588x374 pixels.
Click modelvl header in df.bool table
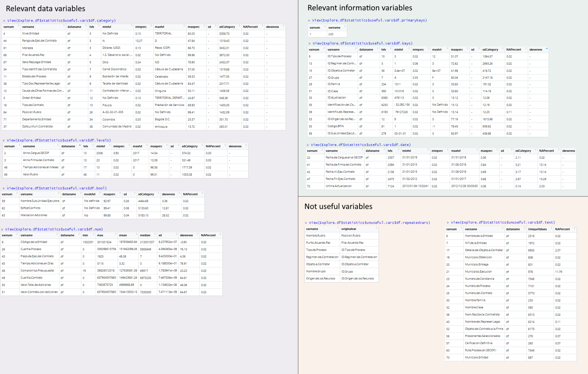pyautogui.click(x=90, y=194)
